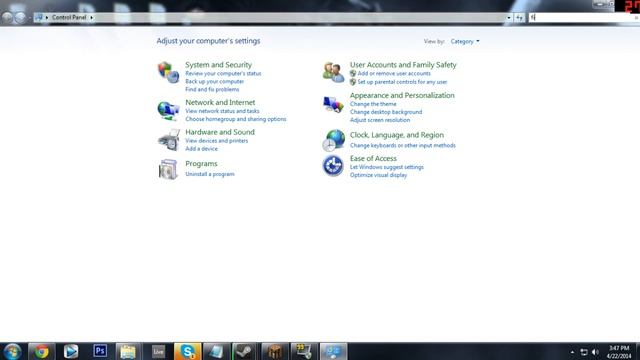
Task: Launch Google Chrome from the taskbar
Action: pos(41,351)
